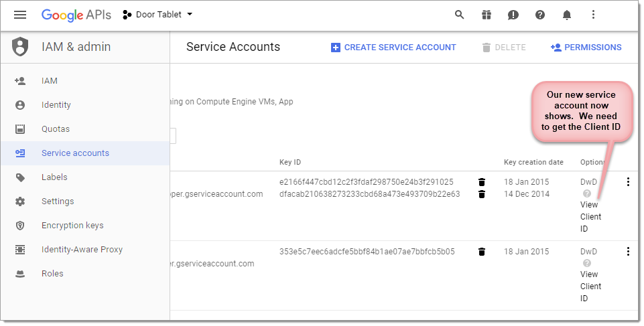Select IAM in the sidebar
This screenshot has width=644, height=326.
[x=85, y=81]
